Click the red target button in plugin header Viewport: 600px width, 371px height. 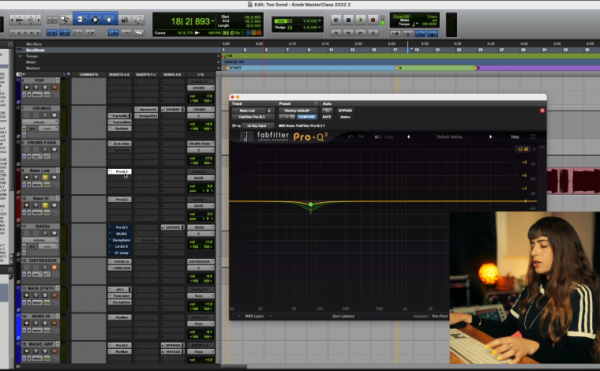(x=542, y=111)
